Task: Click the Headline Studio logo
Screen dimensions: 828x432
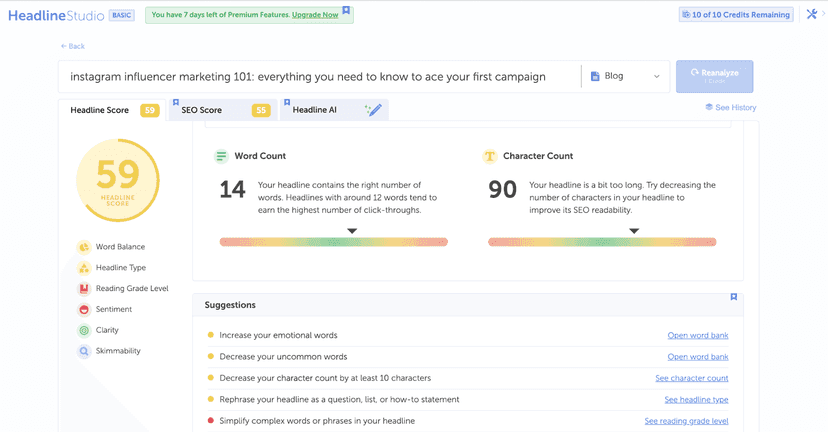Action: (56, 15)
